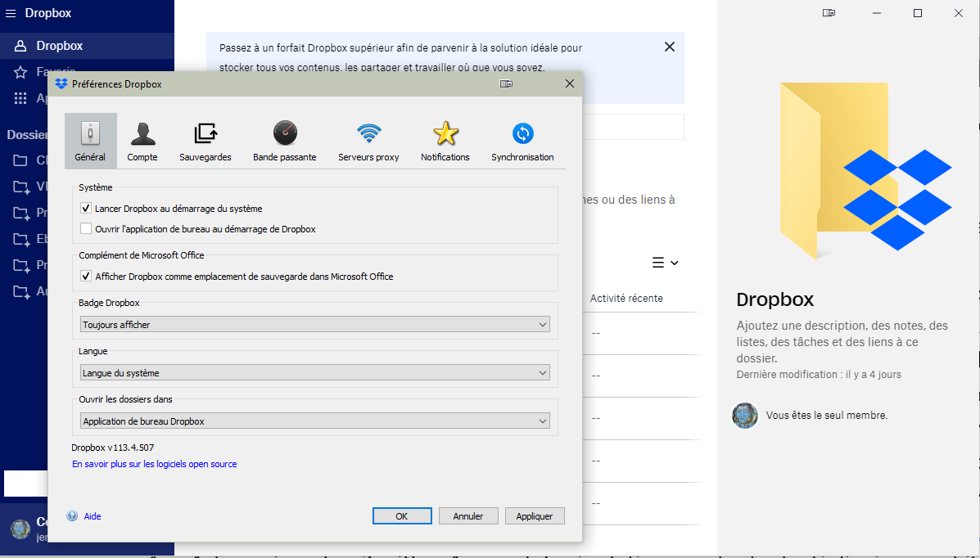Click the member avatar in details panel

[x=745, y=415]
